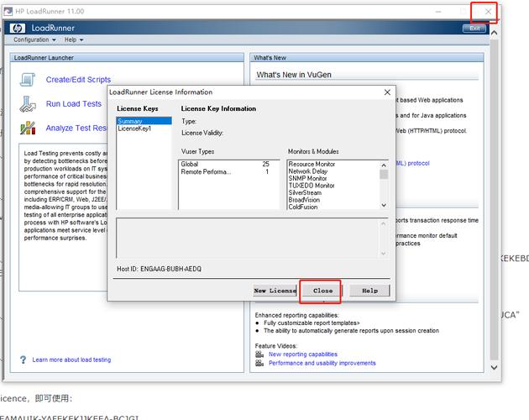This screenshot has width=529, height=420.
Task: Click the Exit button in header
Action: coord(474,29)
